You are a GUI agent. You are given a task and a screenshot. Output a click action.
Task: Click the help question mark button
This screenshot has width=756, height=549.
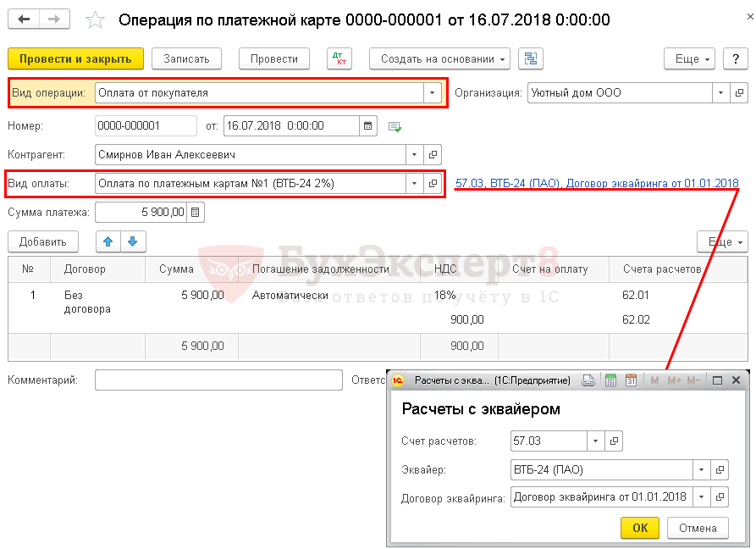[737, 58]
